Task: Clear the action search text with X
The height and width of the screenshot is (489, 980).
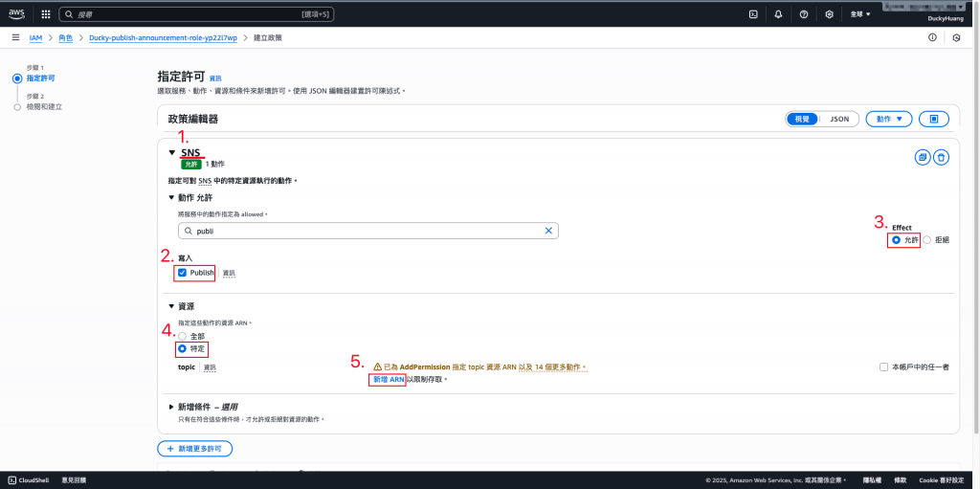Action: 548,231
